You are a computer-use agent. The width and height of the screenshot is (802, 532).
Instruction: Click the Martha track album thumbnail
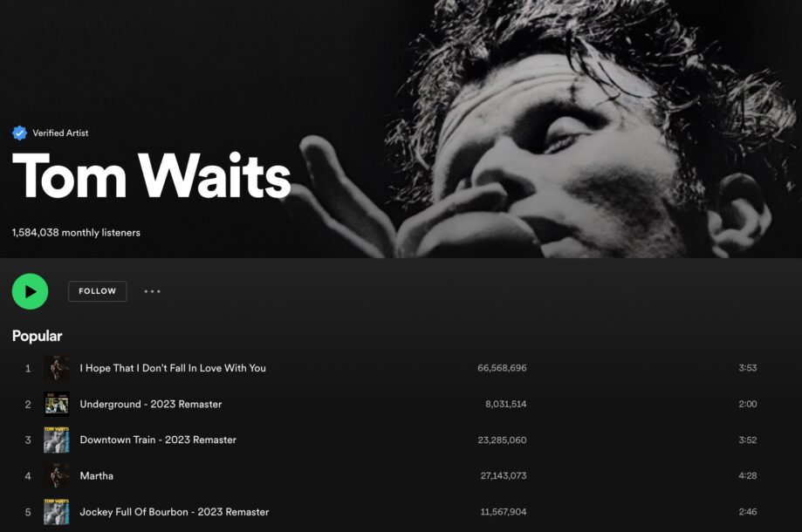pyautogui.click(x=56, y=476)
